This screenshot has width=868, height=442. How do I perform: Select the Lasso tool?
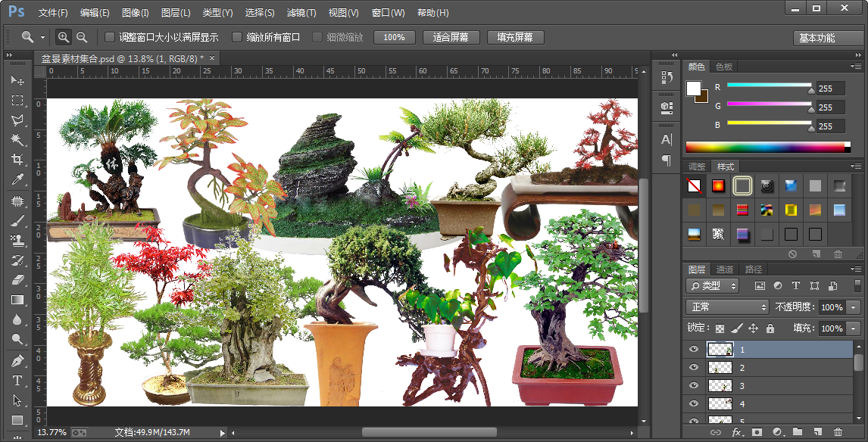(x=17, y=120)
